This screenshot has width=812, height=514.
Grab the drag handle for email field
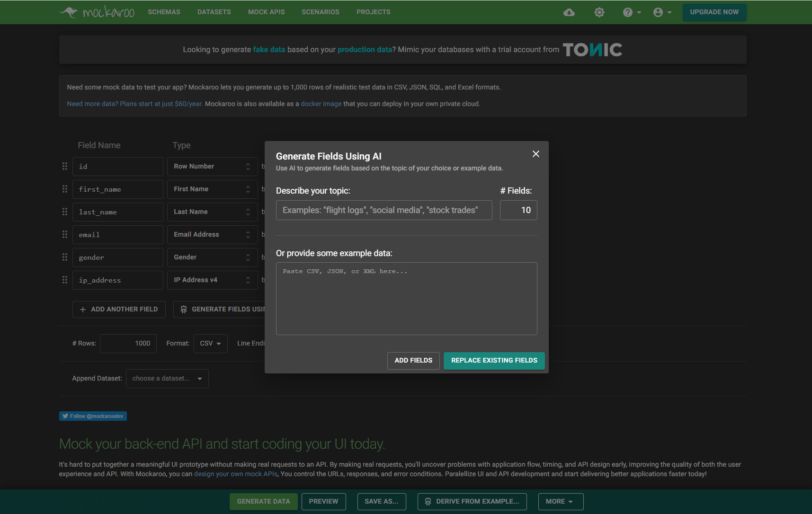pyautogui.click(x=65, y=234)
